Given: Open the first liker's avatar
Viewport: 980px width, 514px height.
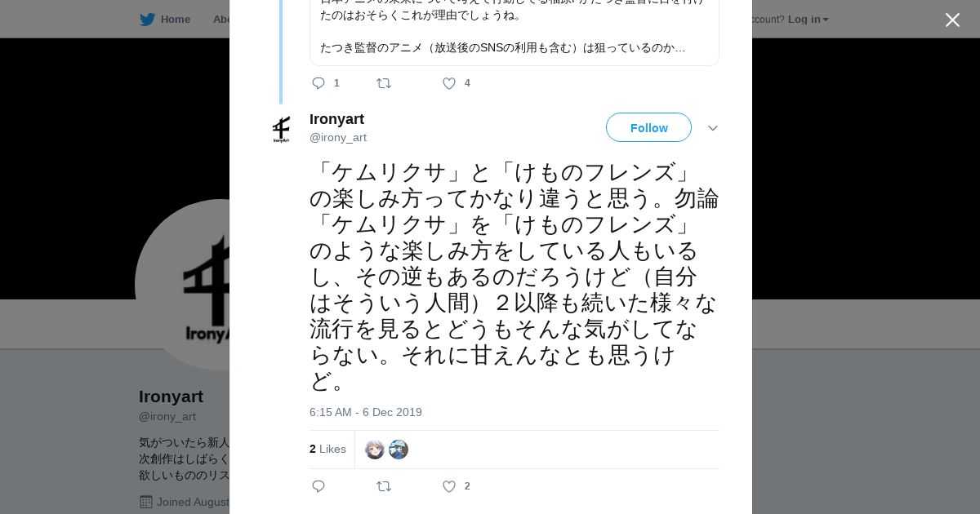Looking at the screenshot, I should click(x=375, y=450).
